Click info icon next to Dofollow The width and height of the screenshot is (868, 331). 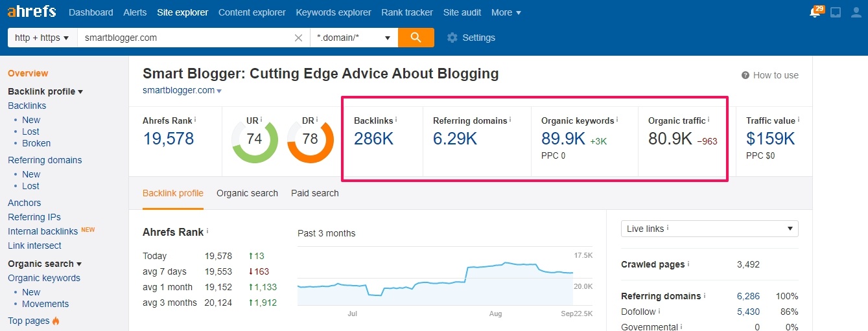pyautogui.click(x=659, y=311)
